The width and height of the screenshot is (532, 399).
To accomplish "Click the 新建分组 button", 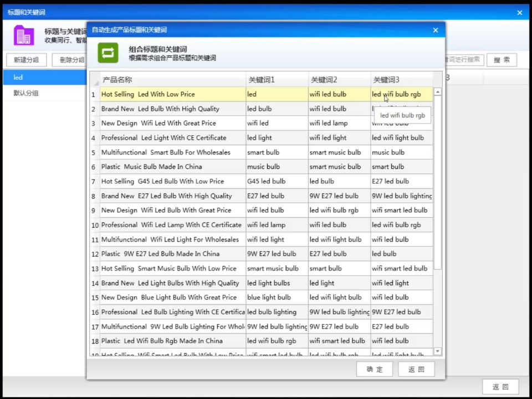I will click(x=27, y=60).
